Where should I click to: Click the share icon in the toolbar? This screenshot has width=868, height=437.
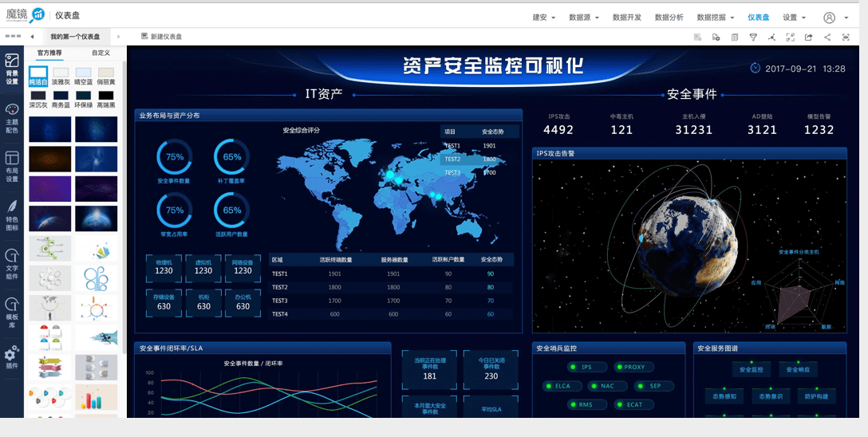tap(827, 37)
